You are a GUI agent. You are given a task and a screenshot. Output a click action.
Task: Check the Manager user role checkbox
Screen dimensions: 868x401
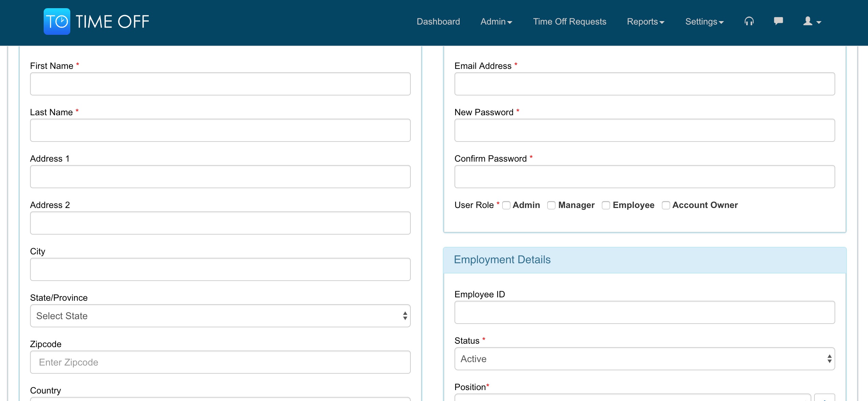[x=551, y=205]
